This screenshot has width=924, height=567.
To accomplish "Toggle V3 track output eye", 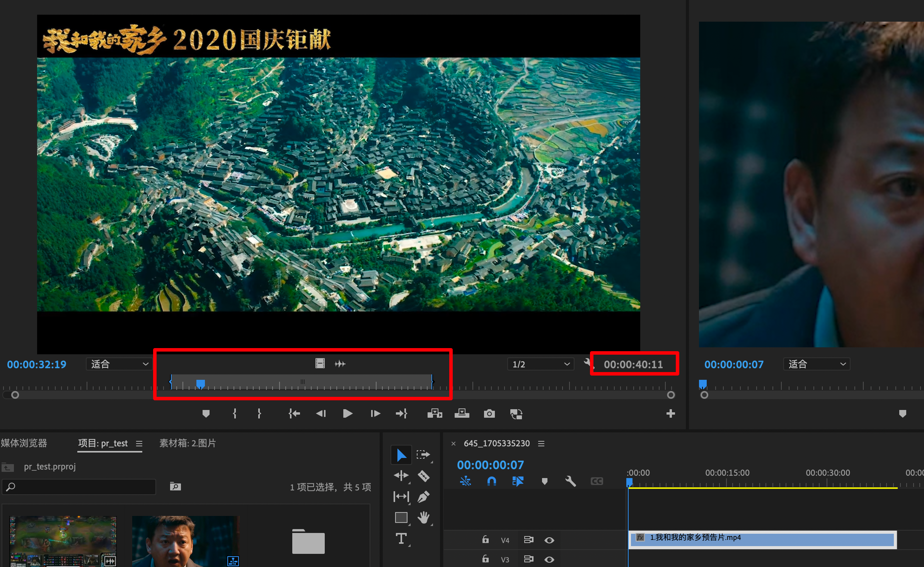I will pos(549,560).
